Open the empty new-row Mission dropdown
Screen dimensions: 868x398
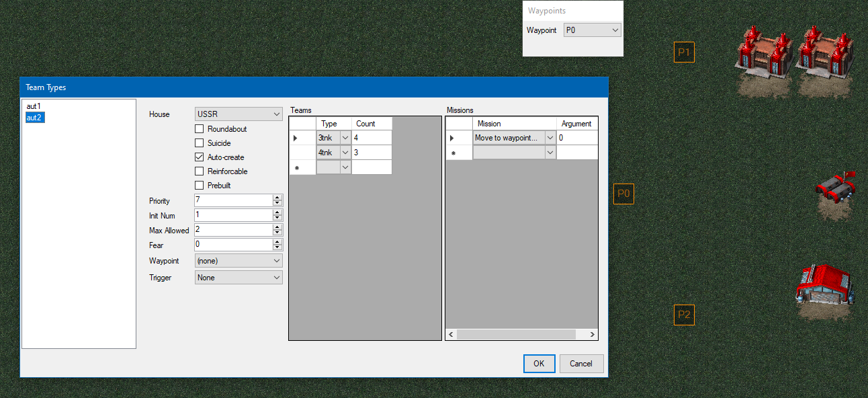click(550, 153)
